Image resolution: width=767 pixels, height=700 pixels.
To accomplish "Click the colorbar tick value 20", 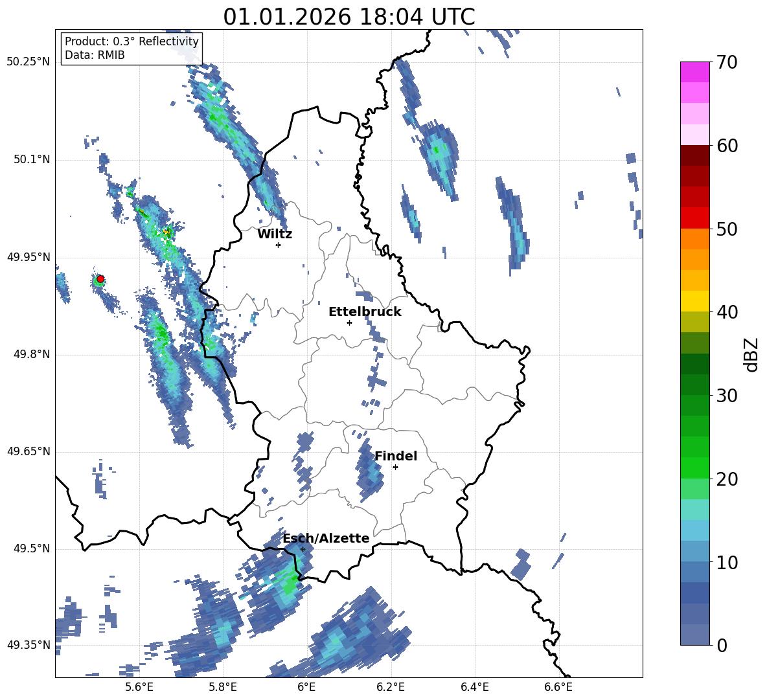I will pos(727,479).
